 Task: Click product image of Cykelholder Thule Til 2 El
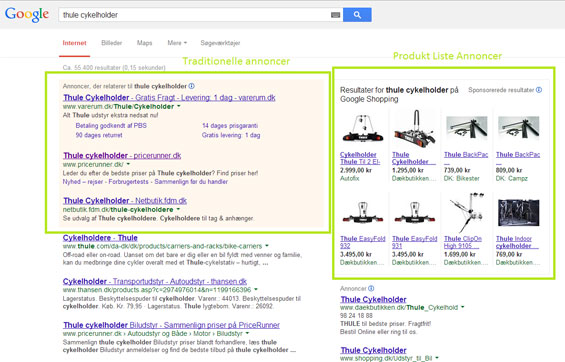tap(362, 129)
